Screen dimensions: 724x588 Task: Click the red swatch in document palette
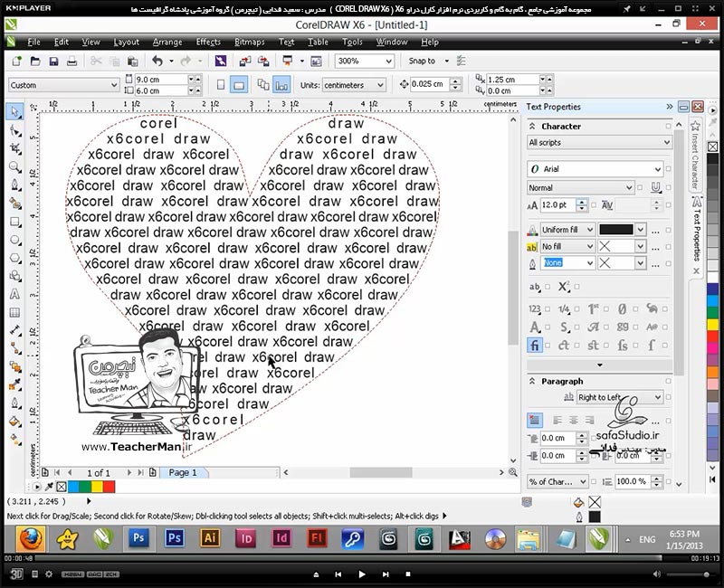coord(109,487)
